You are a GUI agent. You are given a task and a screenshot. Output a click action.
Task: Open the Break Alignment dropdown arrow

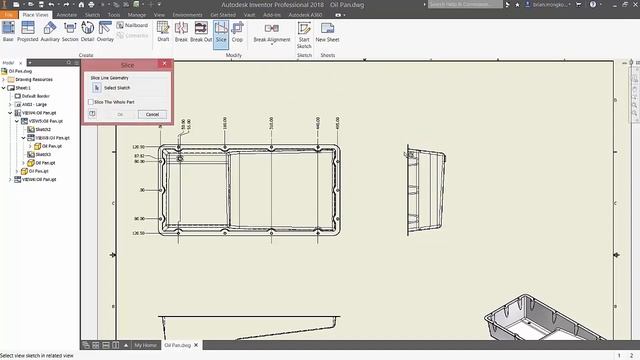click(x=272, y=44)
